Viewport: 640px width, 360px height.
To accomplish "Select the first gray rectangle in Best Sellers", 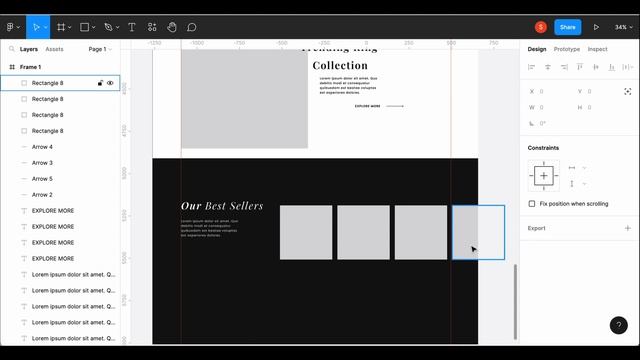I will click(306, 232).
